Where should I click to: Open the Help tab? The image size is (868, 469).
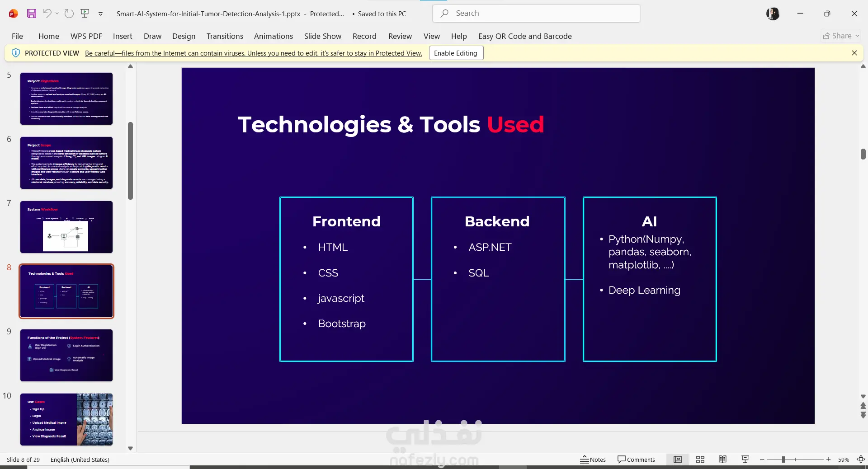[459, 36]
